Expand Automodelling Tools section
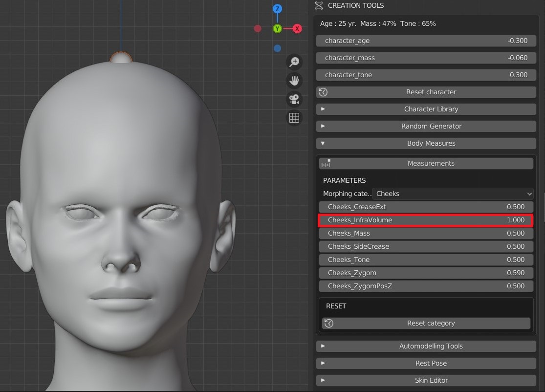The image size is (545, 392). click(426, 346)
